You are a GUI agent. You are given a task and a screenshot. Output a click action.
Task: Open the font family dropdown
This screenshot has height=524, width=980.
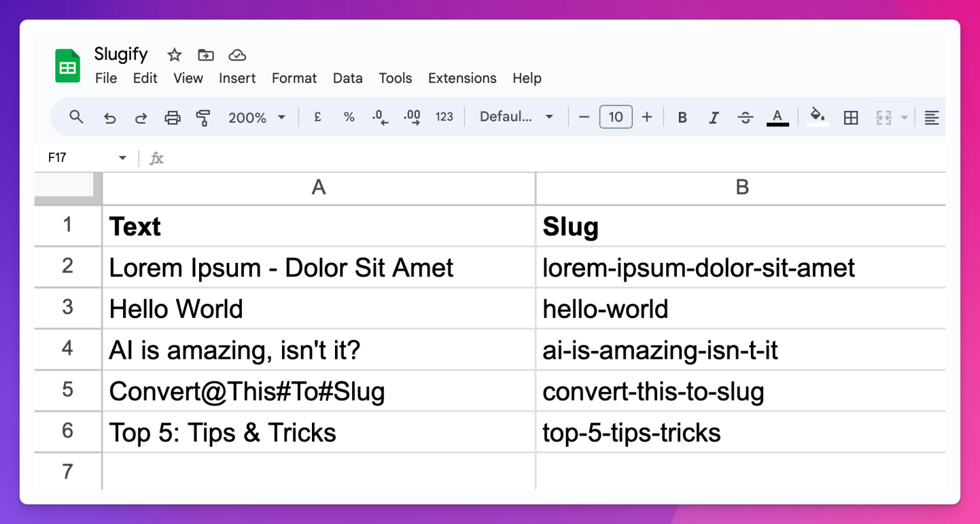pos(515,117)
